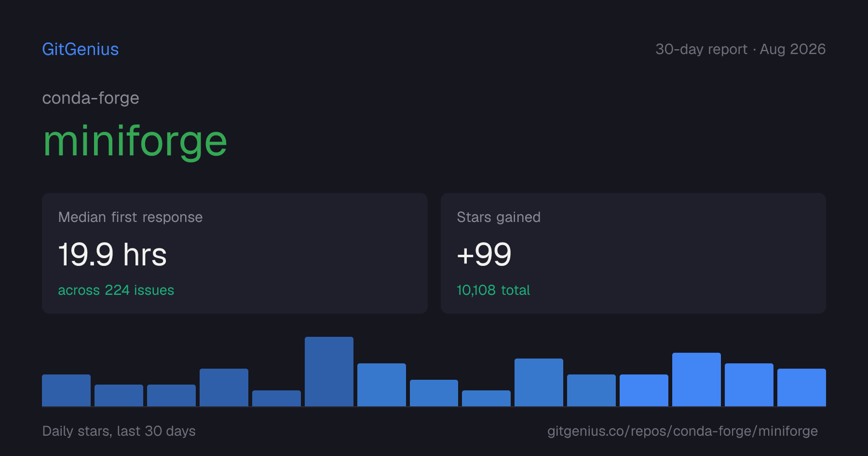868x456 pixels.
Task: Click the first bar of the chart
Action: tap(66, 390)
